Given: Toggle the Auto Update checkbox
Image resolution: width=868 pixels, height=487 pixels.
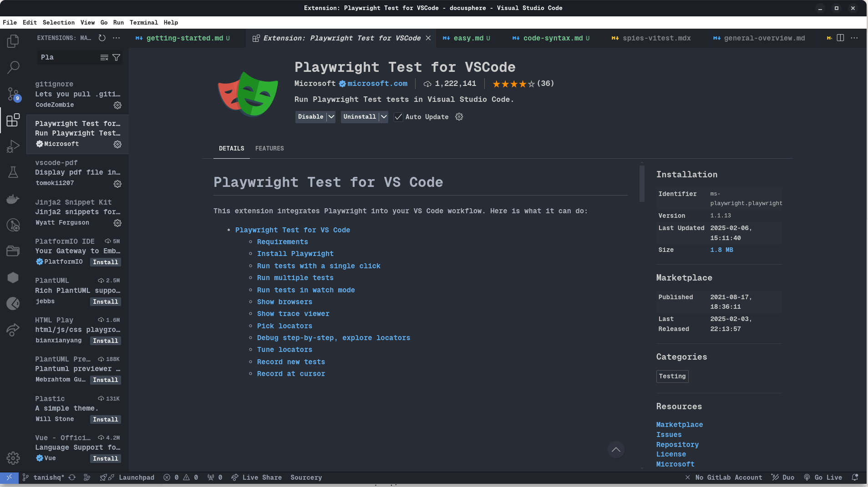Looking at the screenshot, I should 398,117.
